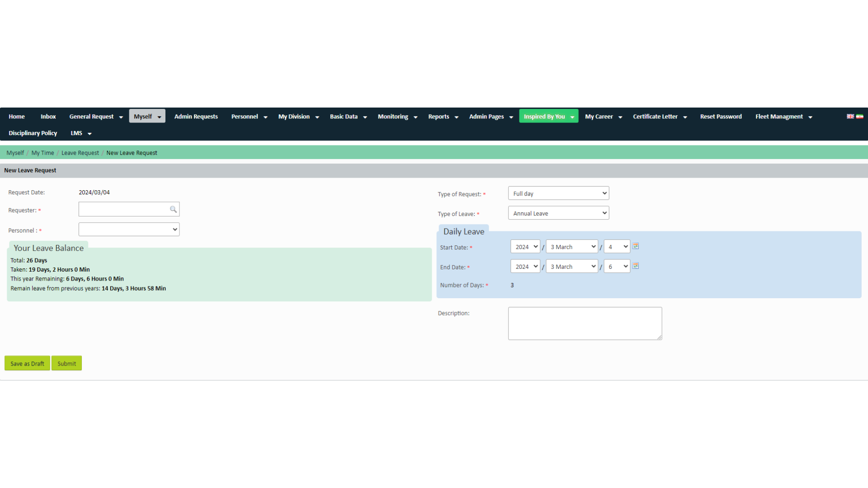
Task: Click the Save as Draft button
Action: [27, 363]
